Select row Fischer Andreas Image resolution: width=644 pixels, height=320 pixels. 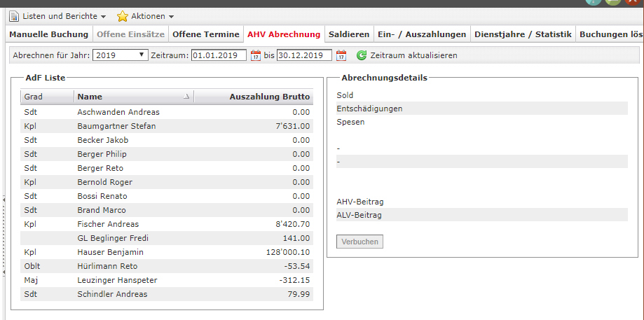pos(167,224)
